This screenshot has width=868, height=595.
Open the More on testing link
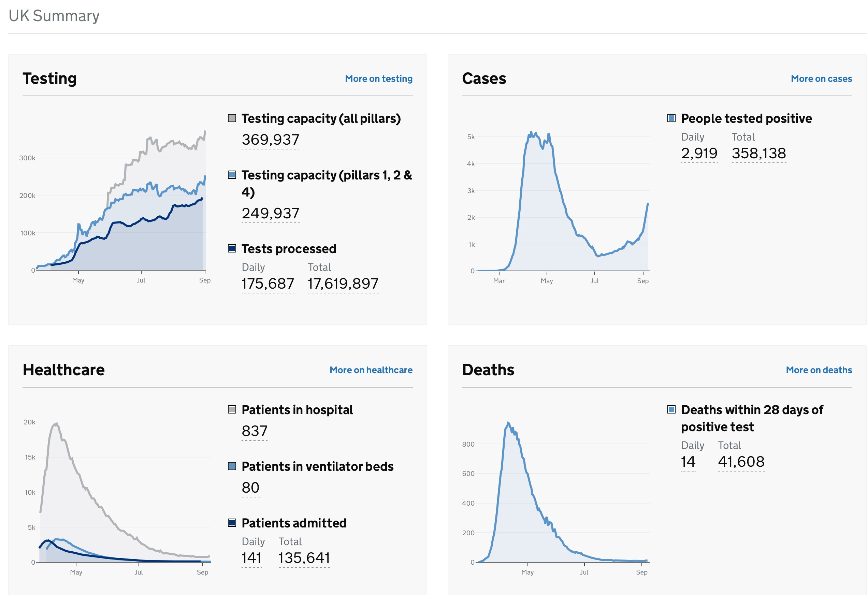378,79
